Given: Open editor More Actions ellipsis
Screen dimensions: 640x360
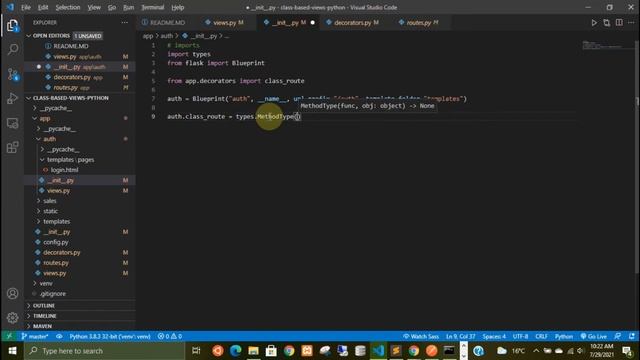Looking at the screenshot, I should click(631, 23).
